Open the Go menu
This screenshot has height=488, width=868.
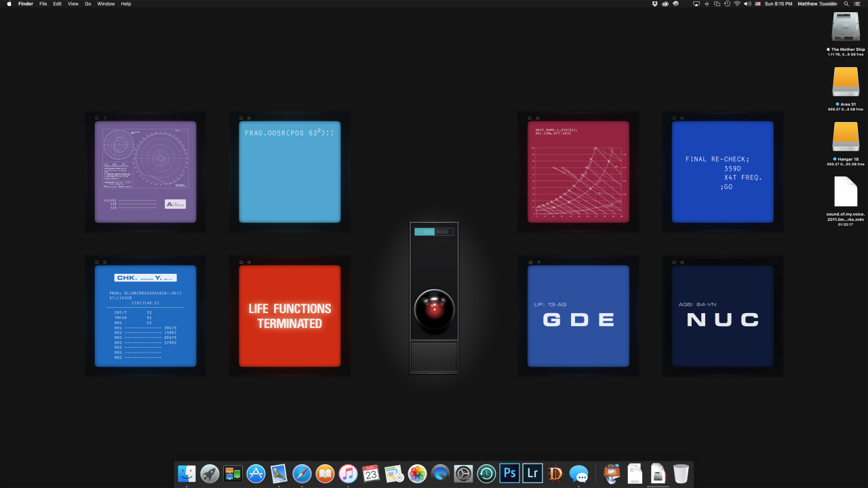[88, 3]
